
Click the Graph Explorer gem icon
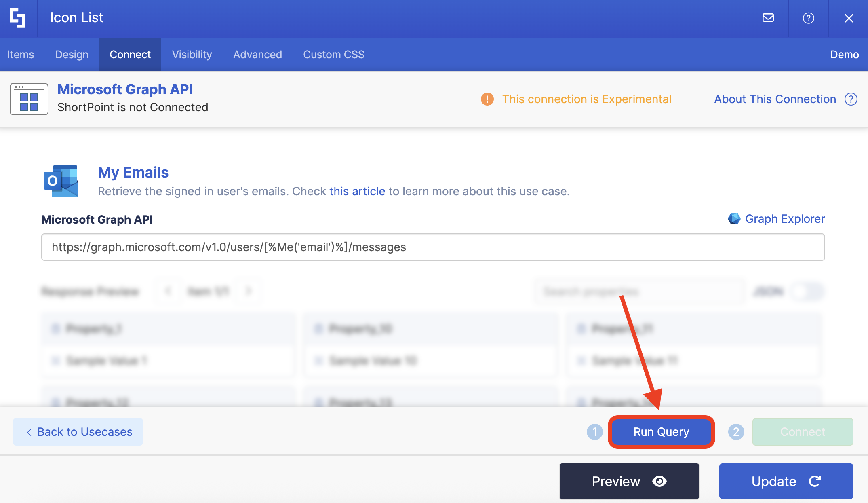[x=734, y=219]
